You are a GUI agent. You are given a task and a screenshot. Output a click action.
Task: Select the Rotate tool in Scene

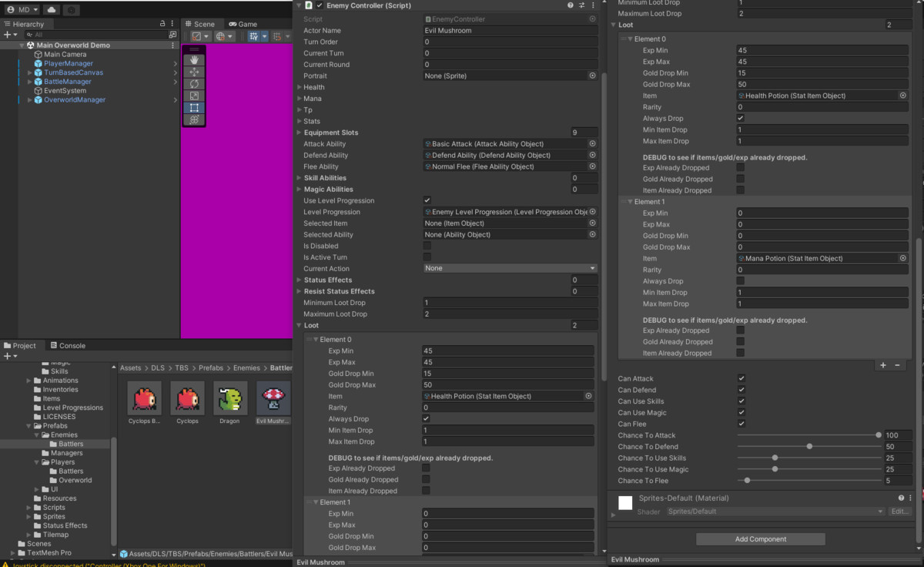coord(194,84)
